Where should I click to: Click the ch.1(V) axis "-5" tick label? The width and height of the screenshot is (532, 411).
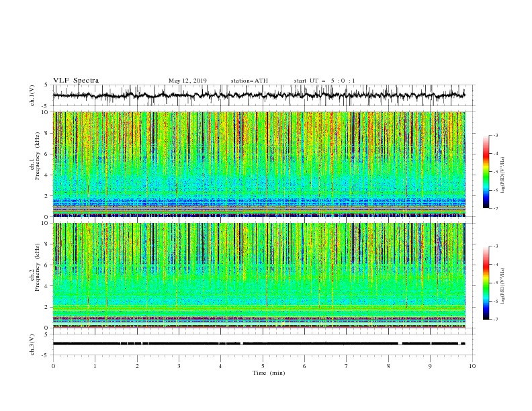[46, 106]
